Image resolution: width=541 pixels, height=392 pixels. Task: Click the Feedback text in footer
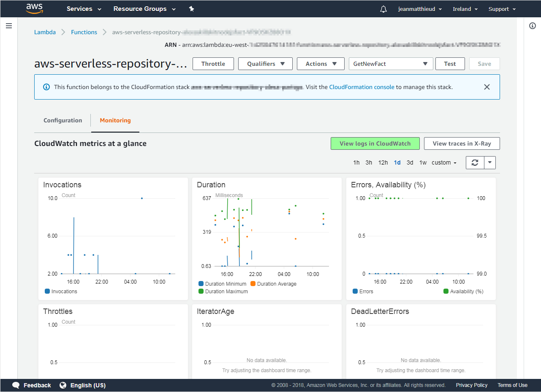pos(37,385)
